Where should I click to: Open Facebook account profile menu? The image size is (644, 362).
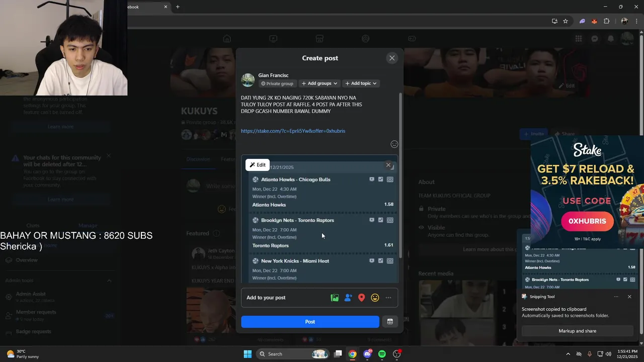coord(627,39)
